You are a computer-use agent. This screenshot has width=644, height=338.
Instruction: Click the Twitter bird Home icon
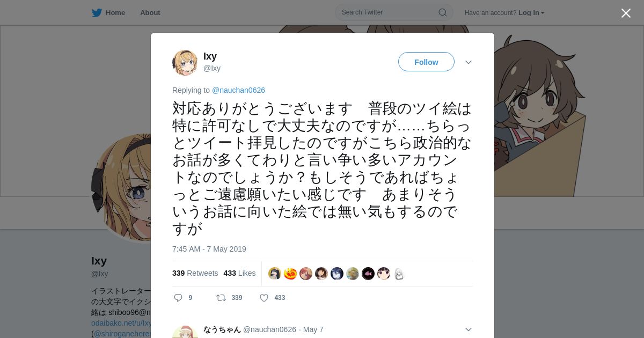point(97,13)
